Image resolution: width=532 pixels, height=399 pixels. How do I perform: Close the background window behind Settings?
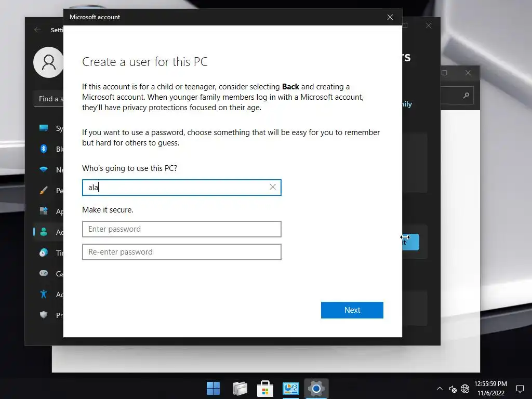468,73
